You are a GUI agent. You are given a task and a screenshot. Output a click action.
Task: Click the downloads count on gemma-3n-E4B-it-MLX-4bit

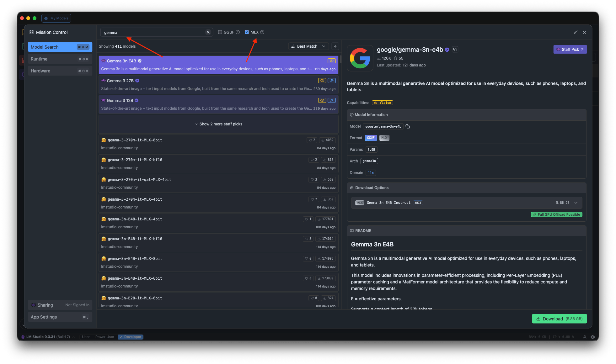click(325, 219)
